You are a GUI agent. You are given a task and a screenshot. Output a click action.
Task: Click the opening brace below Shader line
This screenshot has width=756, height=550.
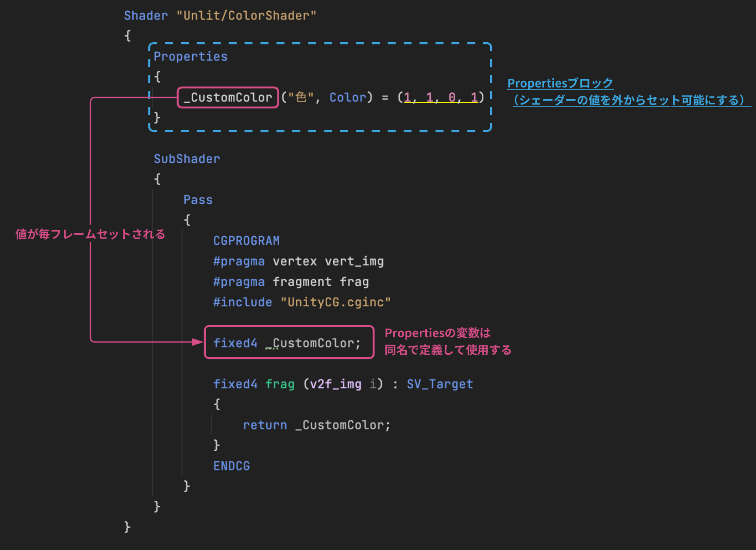pos(127,36)
